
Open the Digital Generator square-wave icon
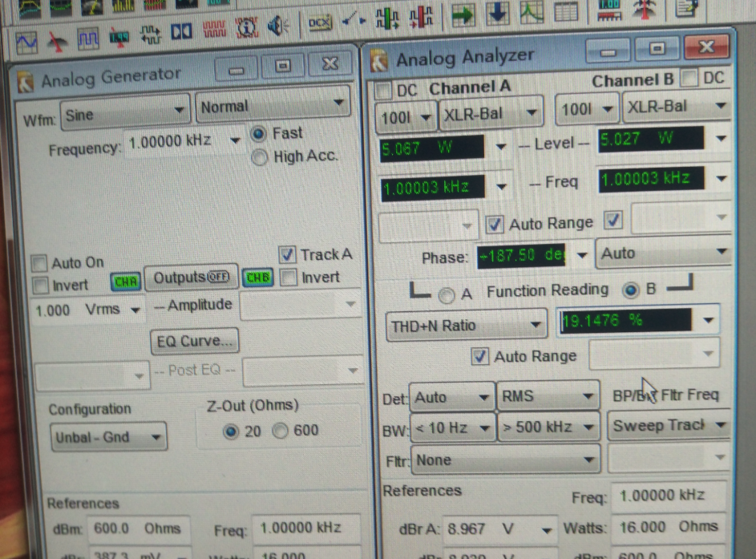pyautogui.click(x=88, y=38)
